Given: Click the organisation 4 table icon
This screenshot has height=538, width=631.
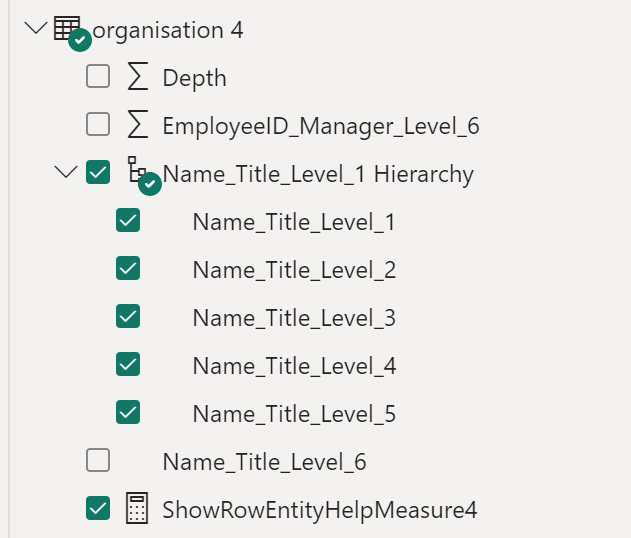Looking at the screenshot, I should point(66,28).
